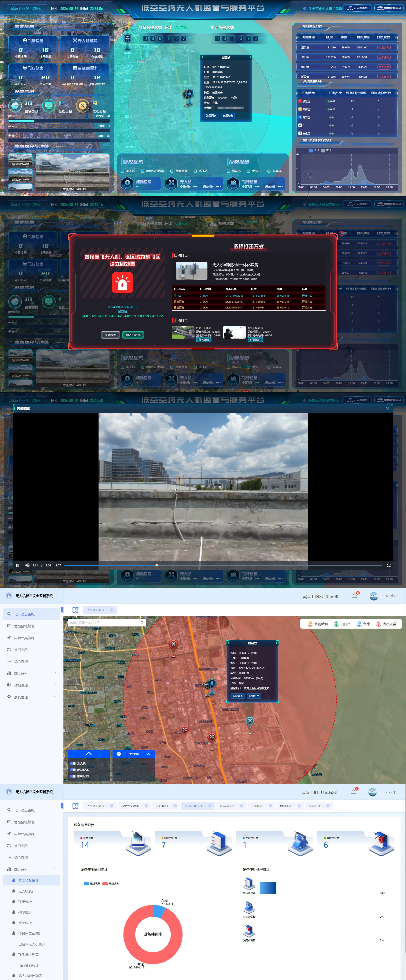Click the 今日 legend swatch in 黑飞趋势对比
This screenshot has height=980, width=406.
tap(311, 150)
